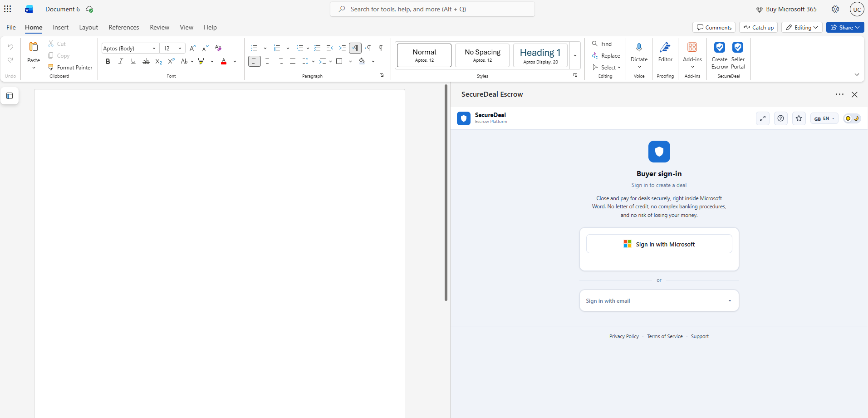868x418 pixels.
Task: Toggle bold formatting
Action: pos(108,61)
